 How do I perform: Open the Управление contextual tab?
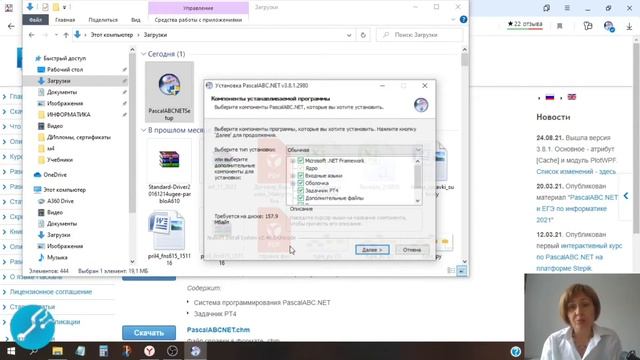(198, 8)
